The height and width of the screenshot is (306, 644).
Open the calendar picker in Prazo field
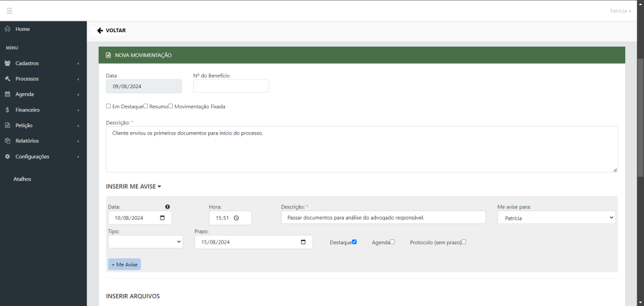coord(303,242)
